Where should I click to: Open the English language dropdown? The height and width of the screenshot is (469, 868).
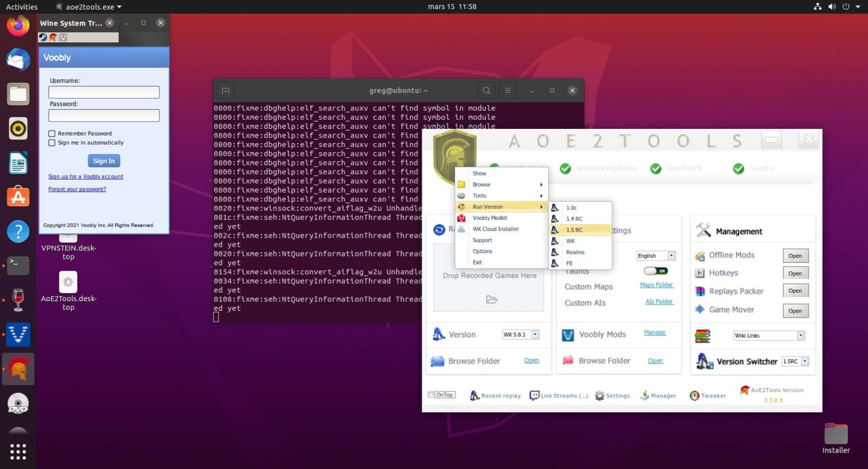pos(671,255)
